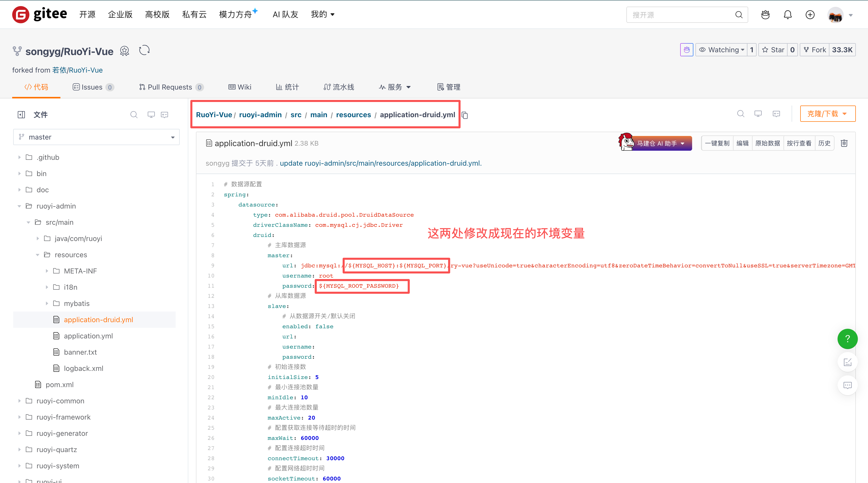Screen dimensions: 868x483
Task: Click the sync fork refresh icon
Action: coord(144,50)
